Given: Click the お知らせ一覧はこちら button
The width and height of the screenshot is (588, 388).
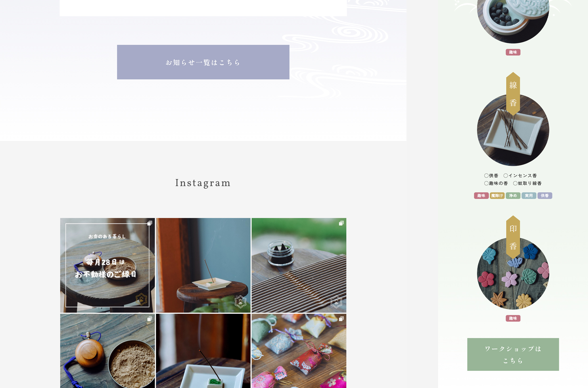Looking at the screenshot, I should point(203,62).
